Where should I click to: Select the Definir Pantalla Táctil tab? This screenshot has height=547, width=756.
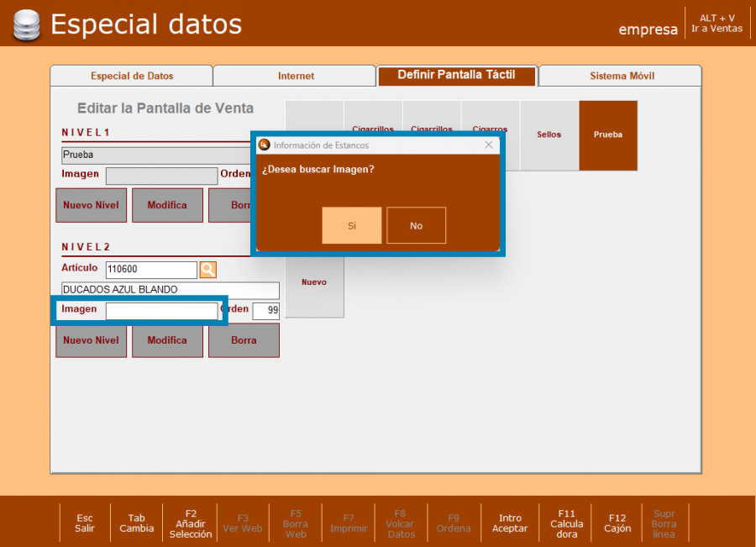pos(456,75)
